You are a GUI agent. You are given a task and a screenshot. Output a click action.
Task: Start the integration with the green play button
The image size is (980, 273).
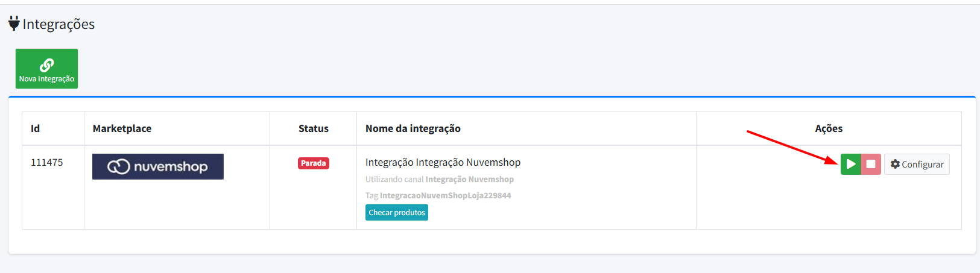click(x=850, y=164)
